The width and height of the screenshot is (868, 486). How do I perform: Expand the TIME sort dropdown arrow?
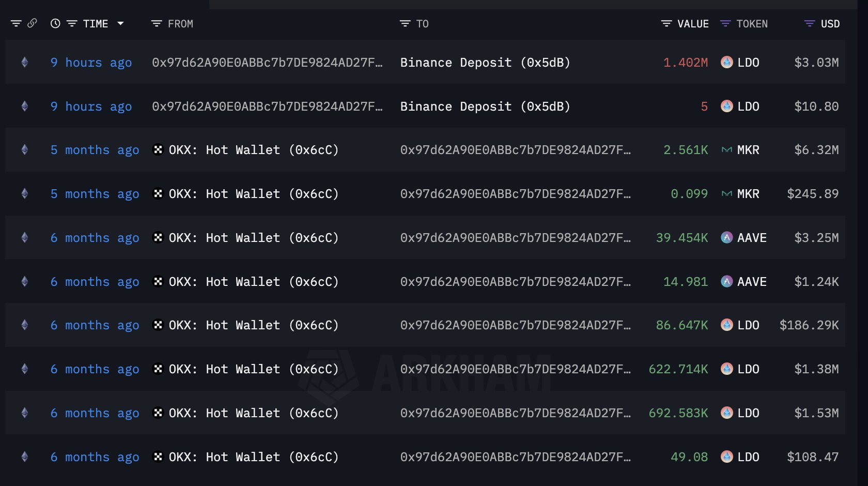(x=120, y=23)
